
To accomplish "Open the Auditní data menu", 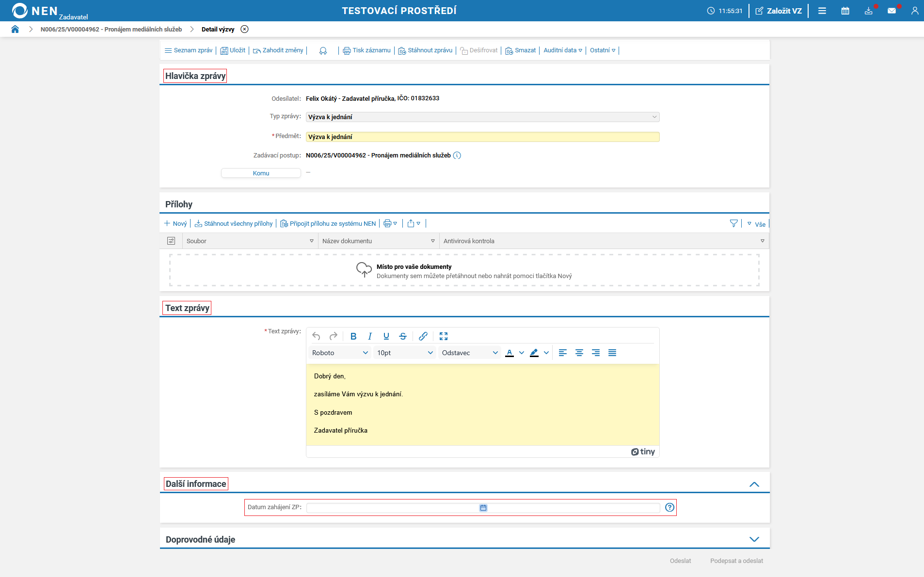I will [562, 50].
